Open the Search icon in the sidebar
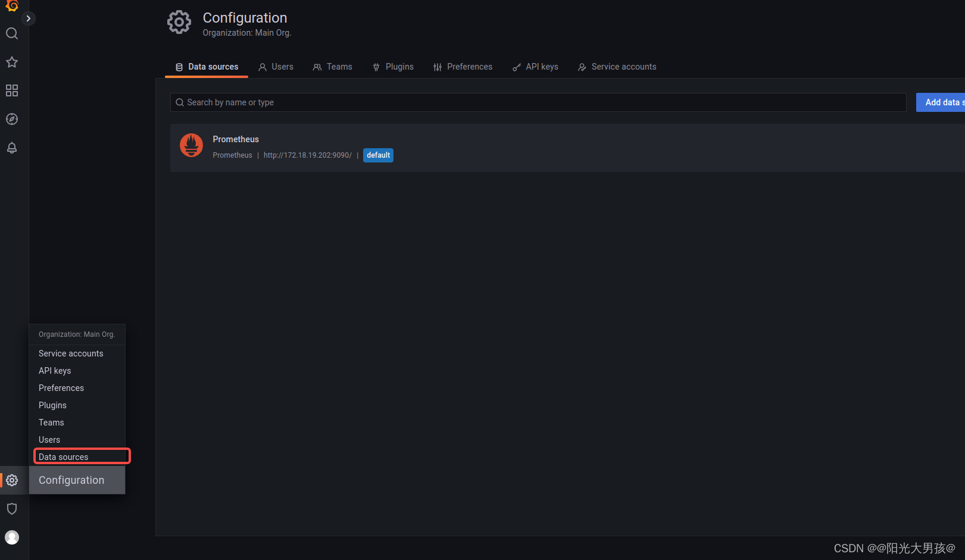 [12, 33]
